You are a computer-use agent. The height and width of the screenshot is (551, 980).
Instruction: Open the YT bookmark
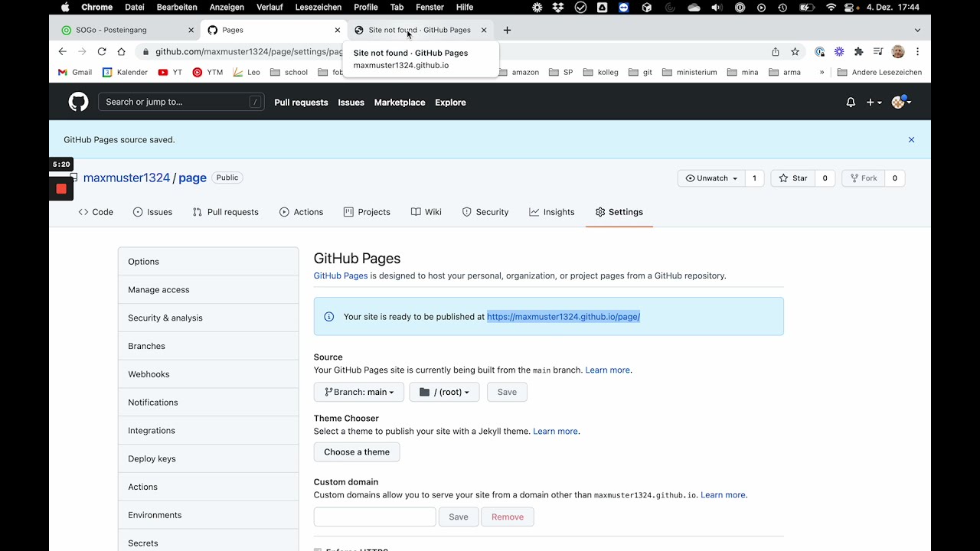[170, 72]
